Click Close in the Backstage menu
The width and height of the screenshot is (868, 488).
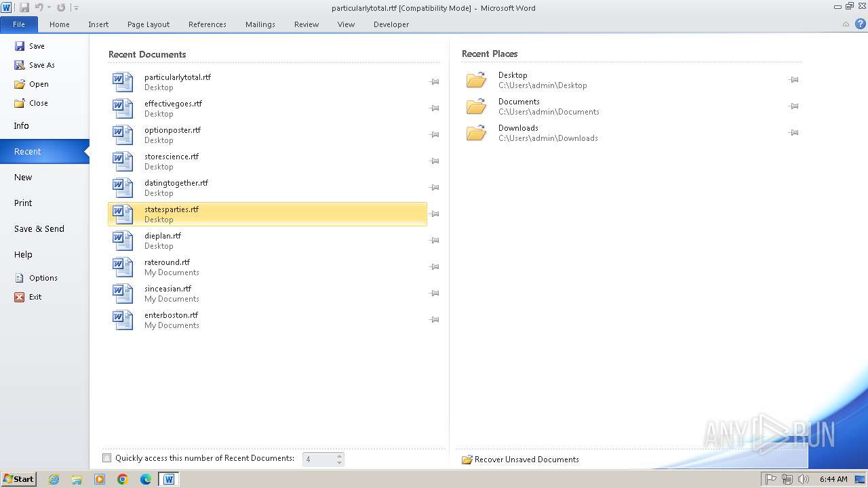(31, 103)
